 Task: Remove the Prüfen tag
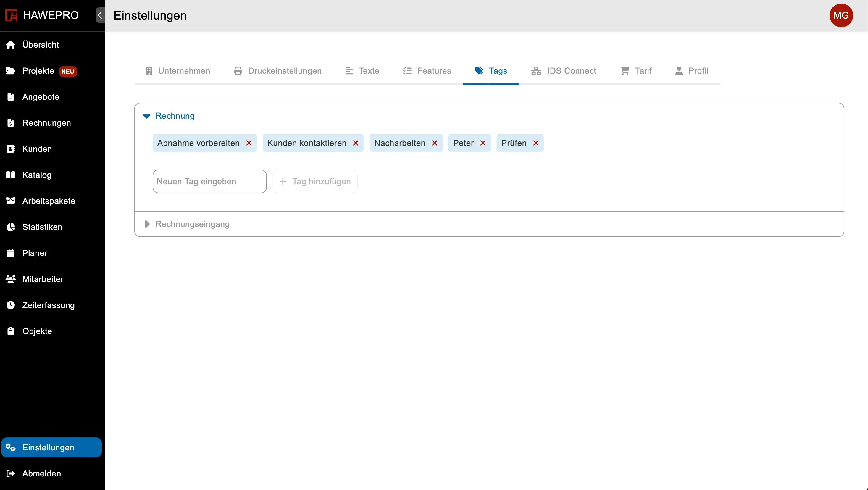(536, 143)
